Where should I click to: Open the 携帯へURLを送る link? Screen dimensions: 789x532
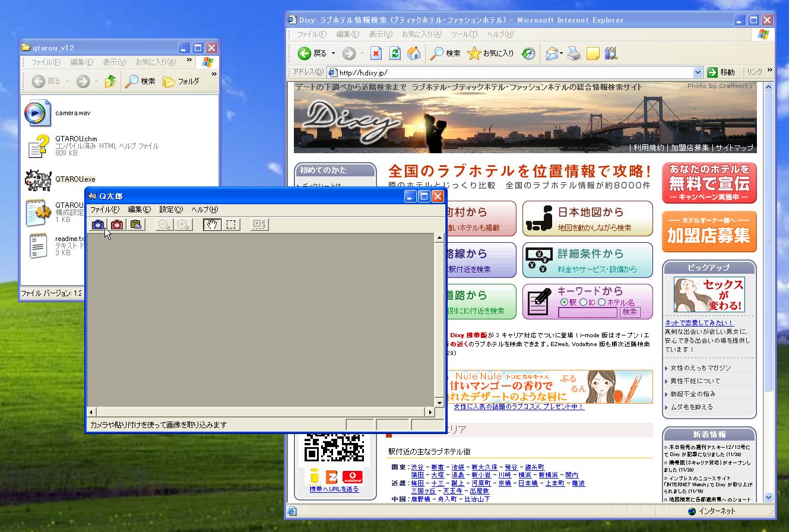coord(334,489)
